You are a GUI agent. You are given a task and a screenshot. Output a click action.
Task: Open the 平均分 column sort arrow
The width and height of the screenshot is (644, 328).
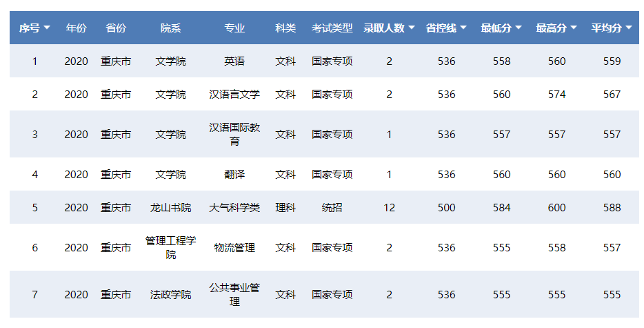tap(629, 28)
